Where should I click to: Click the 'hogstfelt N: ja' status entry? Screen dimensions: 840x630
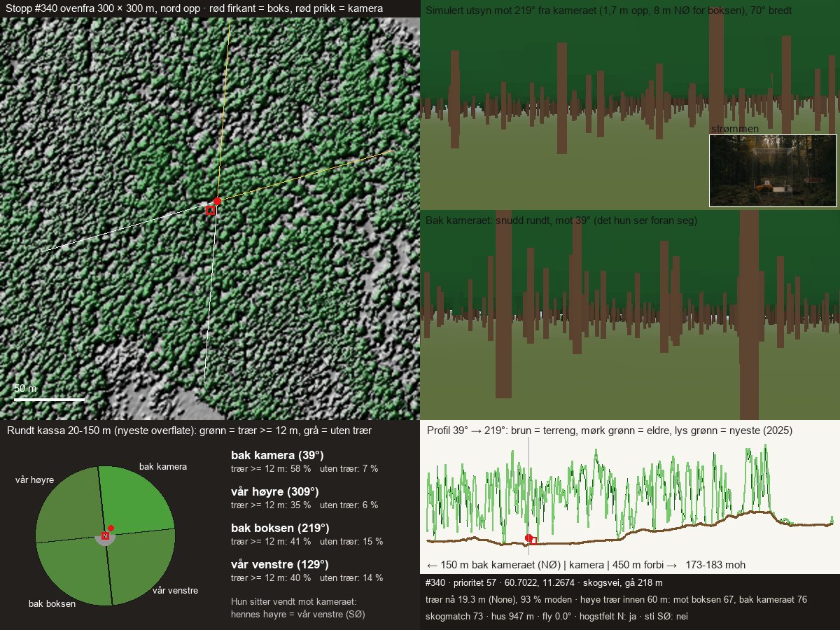[606, 616]
